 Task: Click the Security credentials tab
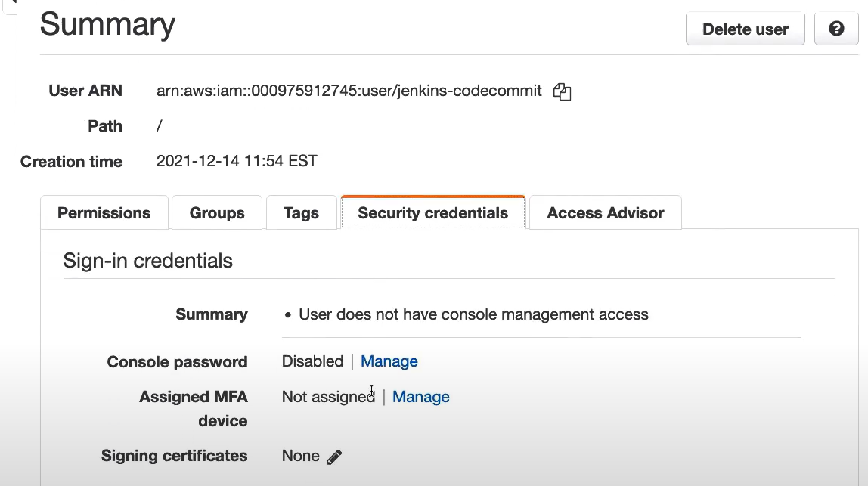point(432,213)
